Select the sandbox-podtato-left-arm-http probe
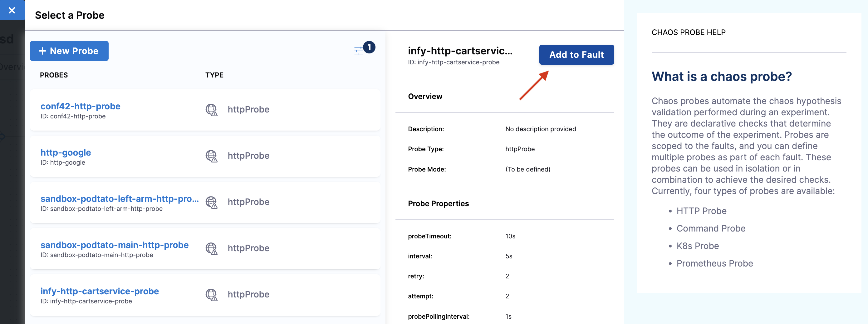Screen dimensions: 868x324 (120, 199)
